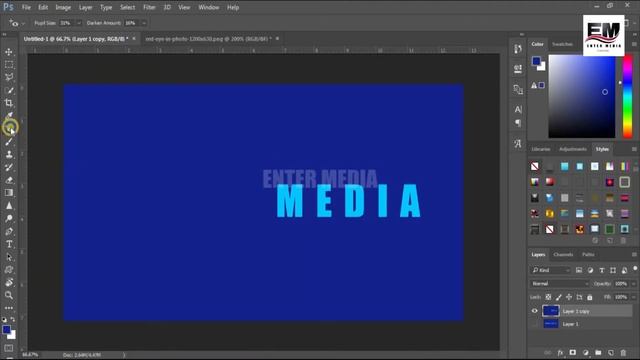Create a new group folder
Viewport: 640px width, 360px height.
(598, 353)
